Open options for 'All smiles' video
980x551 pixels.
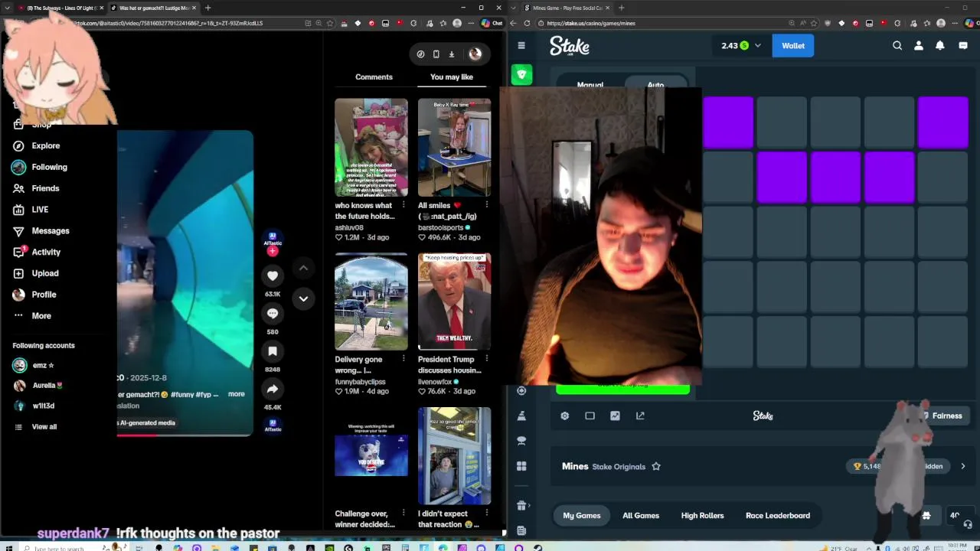point(486,205)
